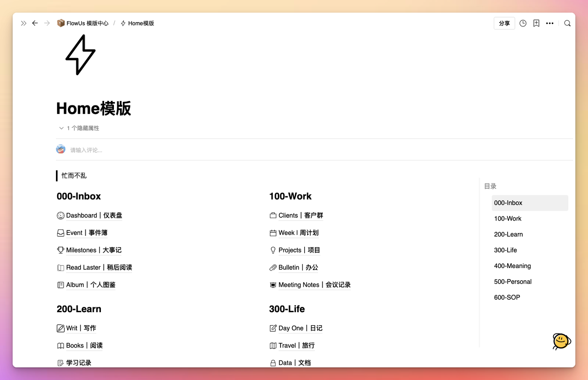The image size is (588, 380).
Task: Click the back navigation arrow
Action: point(35,23)
